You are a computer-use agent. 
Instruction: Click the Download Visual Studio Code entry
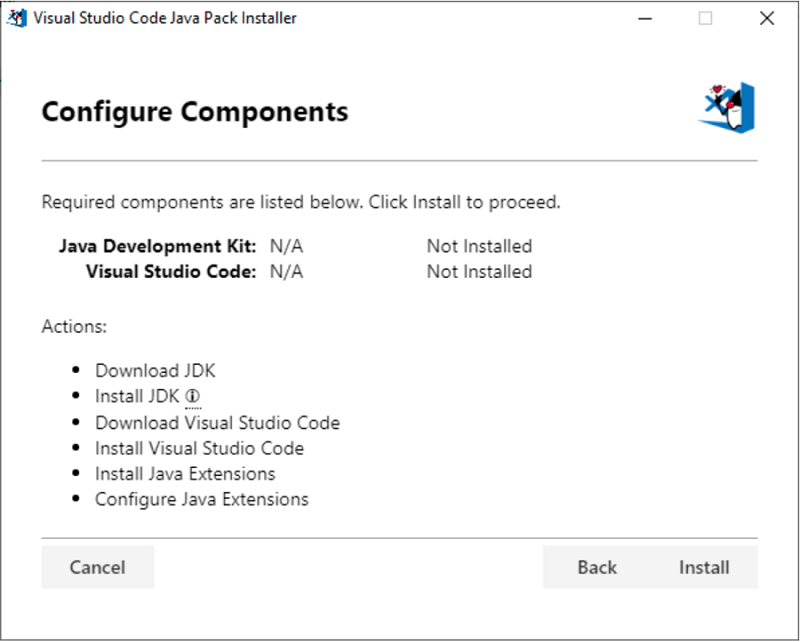point(216,422)
